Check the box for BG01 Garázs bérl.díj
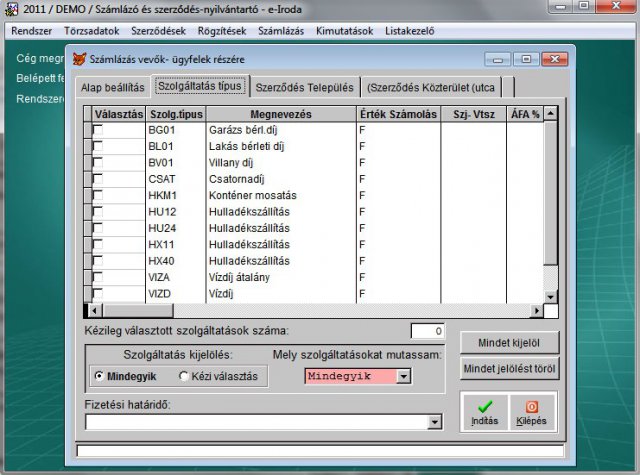The height and width of the screenshot is (475, 640). 97,130
